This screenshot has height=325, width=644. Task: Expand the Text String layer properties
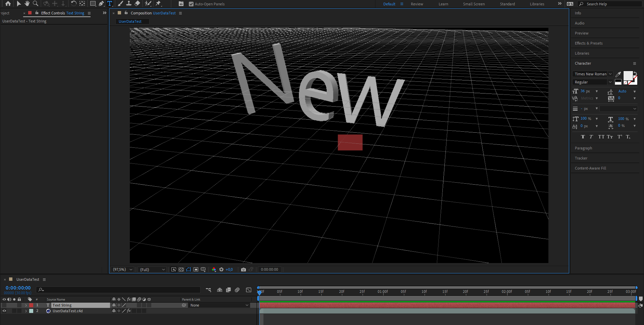[x=26, y=305]
